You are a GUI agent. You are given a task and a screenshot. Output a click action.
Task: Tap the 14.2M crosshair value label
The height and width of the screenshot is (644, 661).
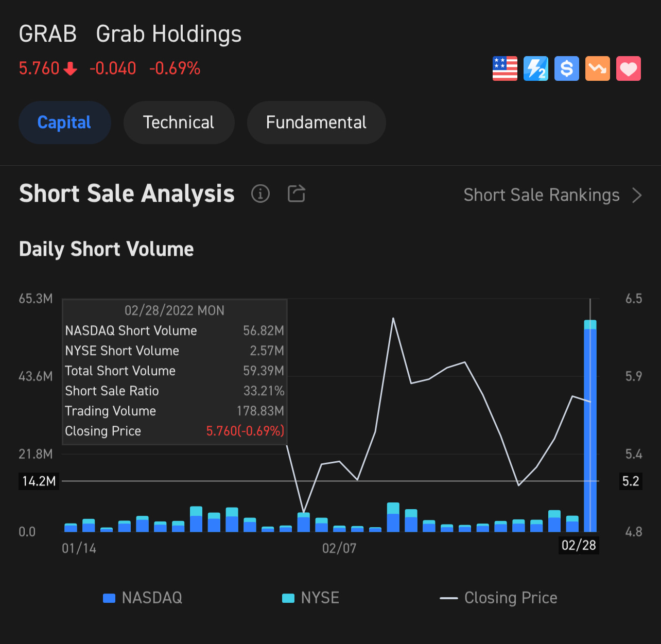tap(39, 481)
